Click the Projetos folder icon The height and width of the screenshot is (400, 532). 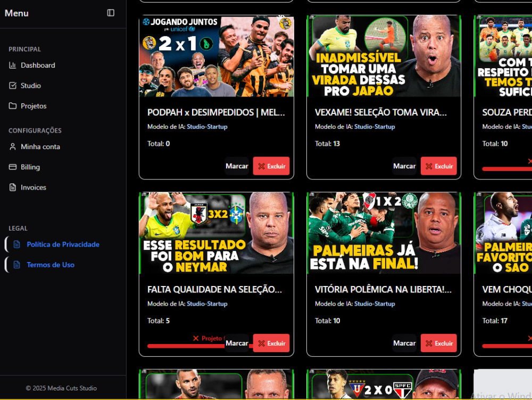[13, 106]
